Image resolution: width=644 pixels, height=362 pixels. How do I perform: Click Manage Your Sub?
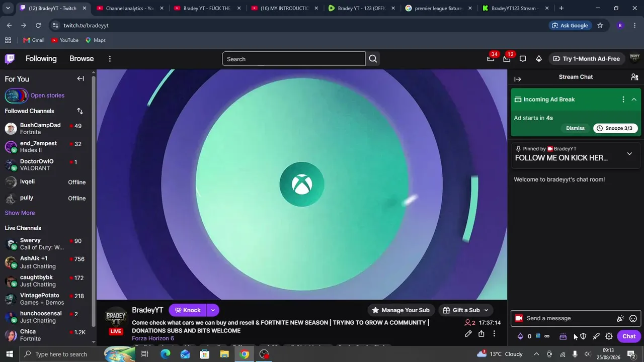pos(400,310)
